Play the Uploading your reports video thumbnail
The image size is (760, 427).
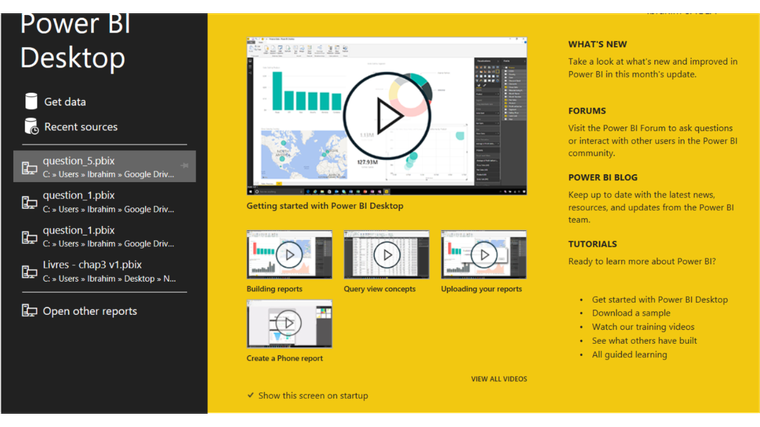(x=484, y=254)
